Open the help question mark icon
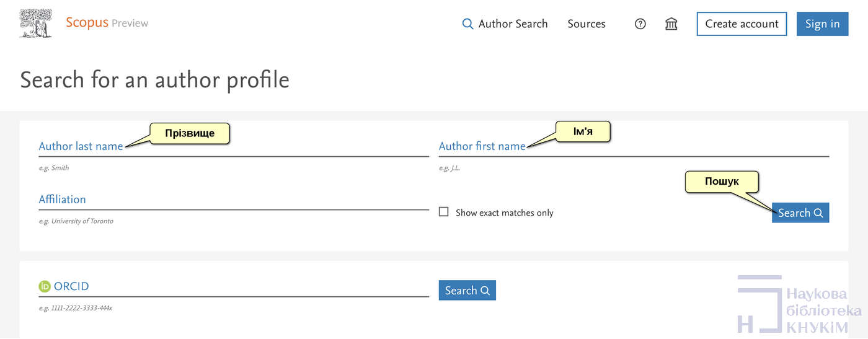Viewport: 868px width, 339px height. [x=640, y=24]
